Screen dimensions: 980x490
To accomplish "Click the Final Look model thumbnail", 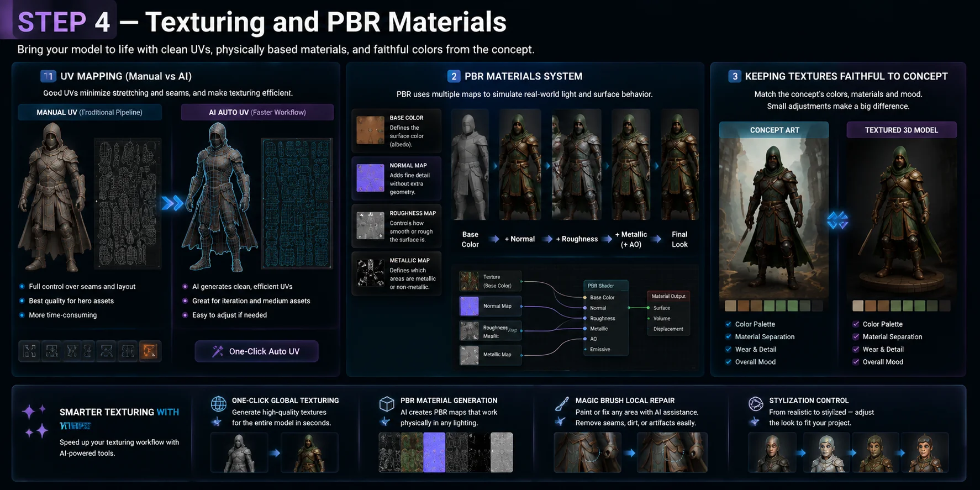I will [680, 165].
